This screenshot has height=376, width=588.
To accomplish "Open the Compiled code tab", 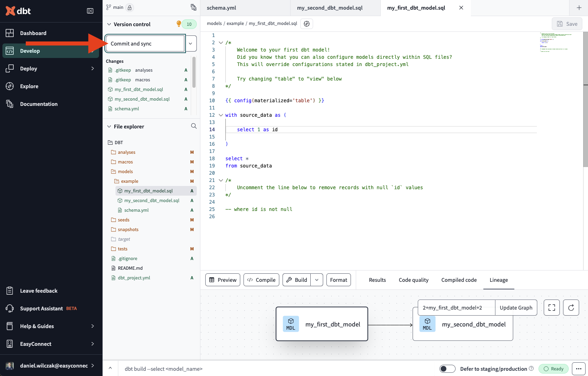I will coord(459,280).
